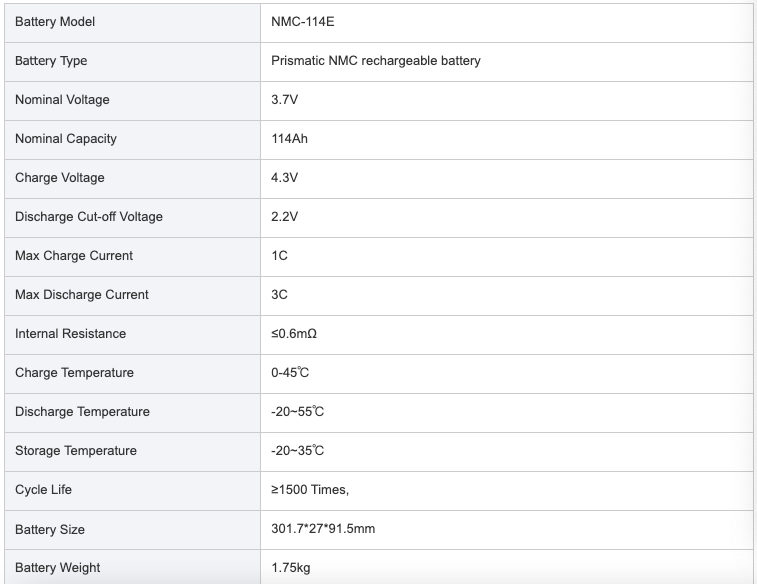Click the Cycle Life ≥1500 Times value
Screen dimensions: 757x584
tap(310, 489)
